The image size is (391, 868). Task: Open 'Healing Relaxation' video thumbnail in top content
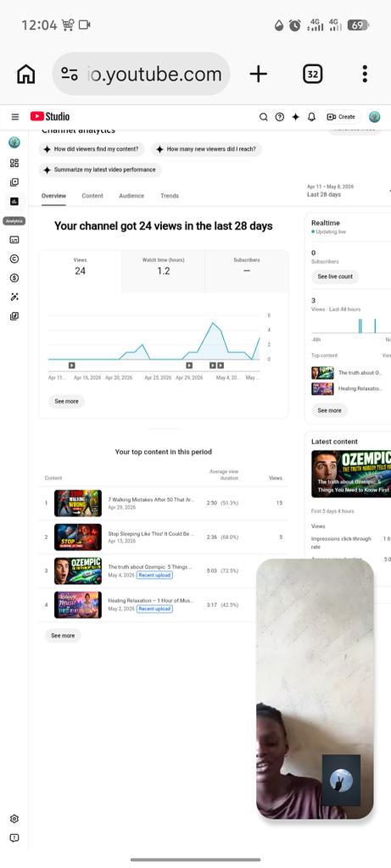(x=78, y=604)
